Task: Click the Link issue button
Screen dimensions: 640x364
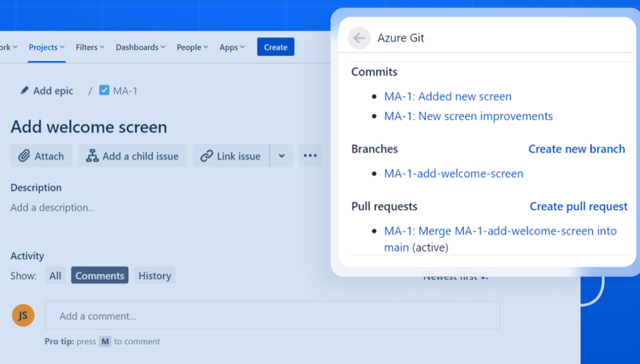Action: pos(231,156)
